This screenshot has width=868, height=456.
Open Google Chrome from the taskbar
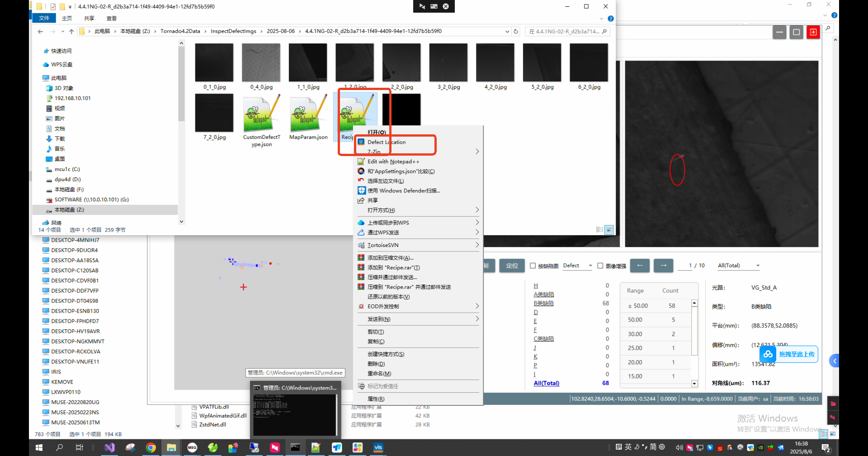tap(151, 447)
